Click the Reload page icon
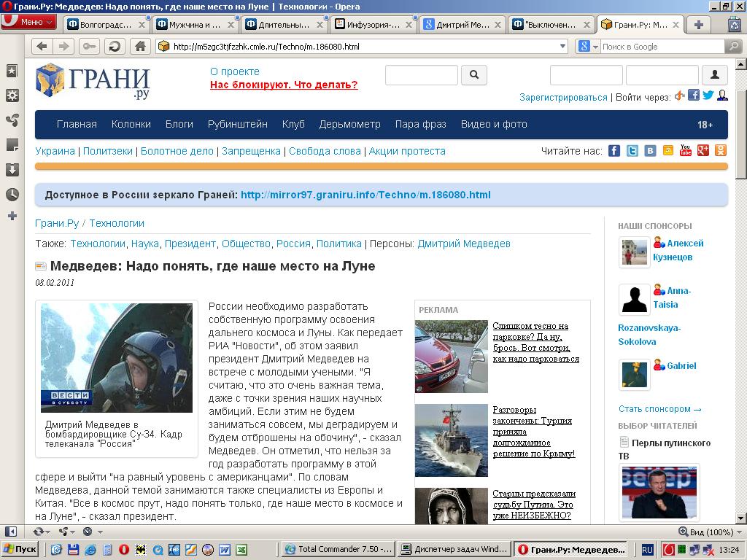Viewport: 747px width, 560px height. point(114,47)
